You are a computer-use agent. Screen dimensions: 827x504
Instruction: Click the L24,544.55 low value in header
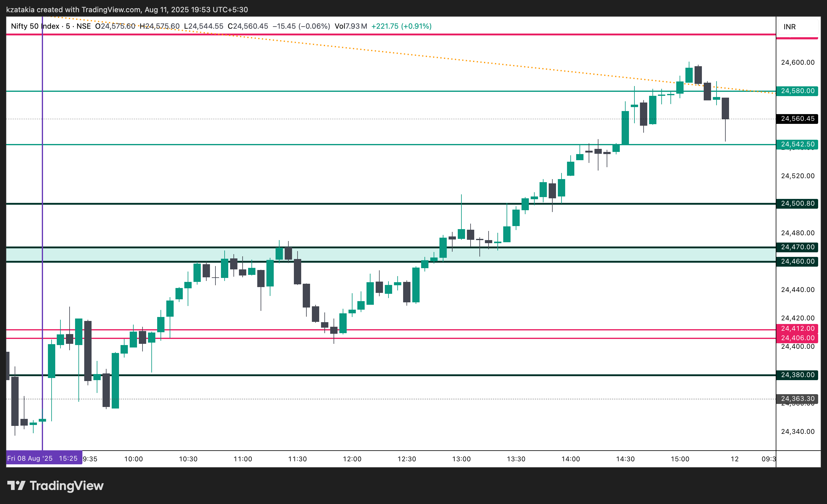[x=204, y=26]
